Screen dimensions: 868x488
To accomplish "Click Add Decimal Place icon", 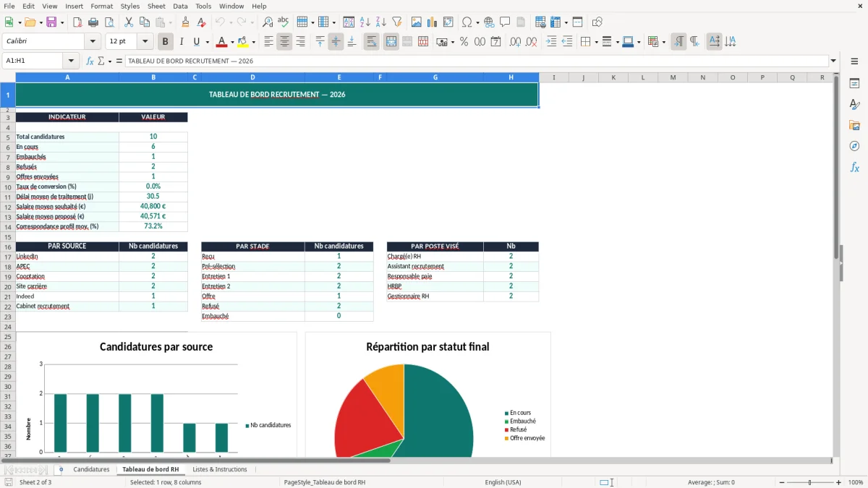I will coord(516,42).
